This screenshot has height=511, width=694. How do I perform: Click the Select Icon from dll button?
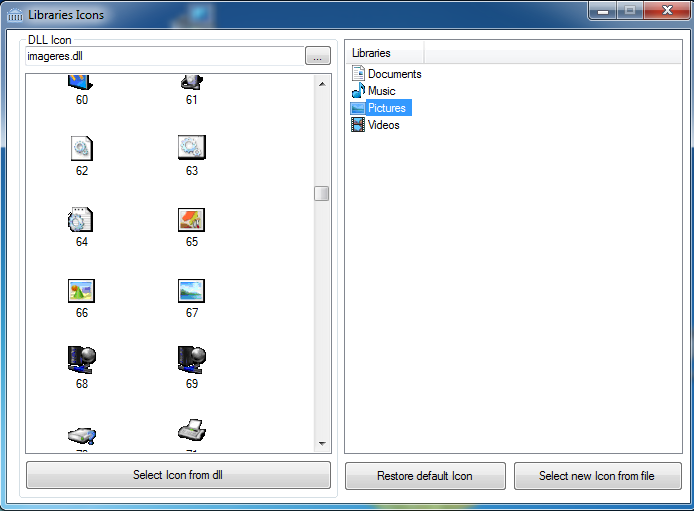coord(178,475)
